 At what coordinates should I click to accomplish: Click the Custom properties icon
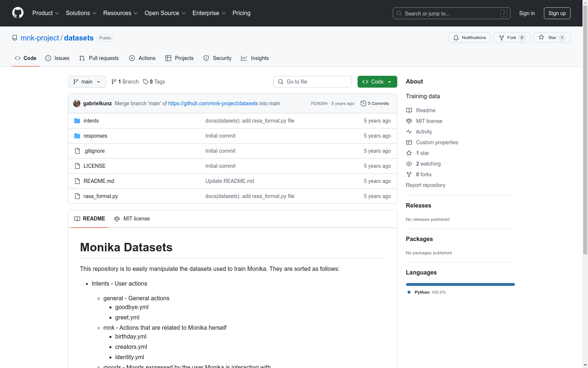(409, 142)
